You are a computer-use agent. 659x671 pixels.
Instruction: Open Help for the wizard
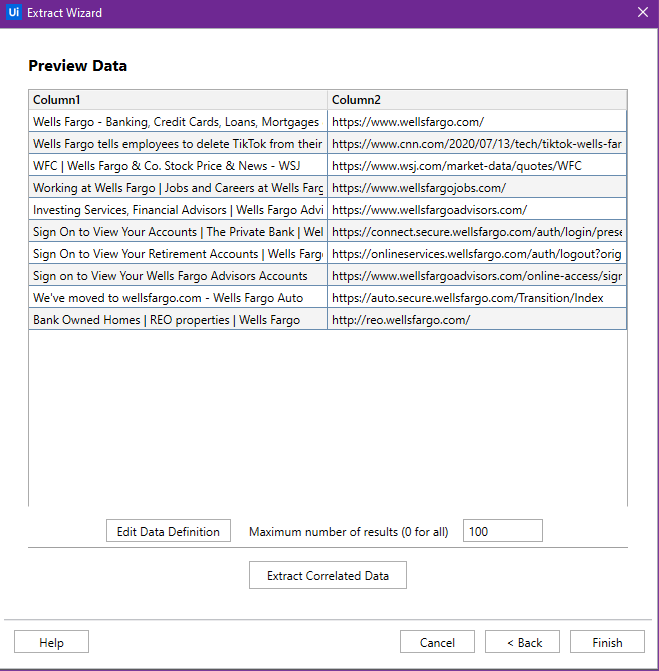click(x=51, y=642)
